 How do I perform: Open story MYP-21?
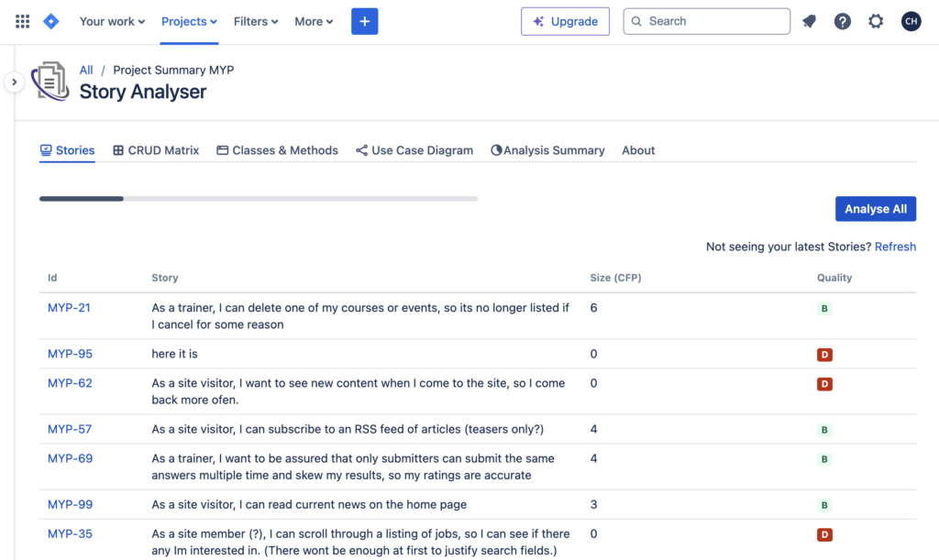(x=69, y=308)
